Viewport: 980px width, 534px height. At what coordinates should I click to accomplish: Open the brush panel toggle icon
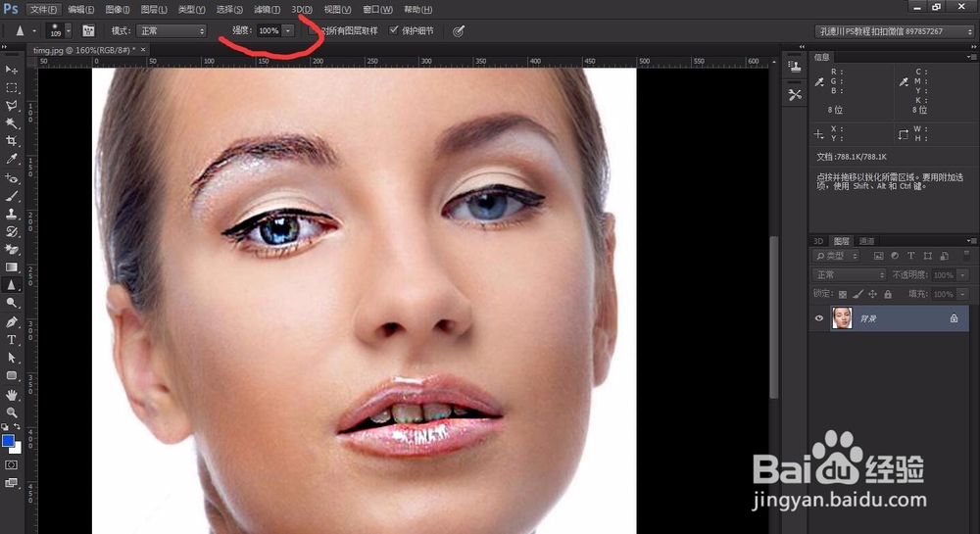point(88,30)
